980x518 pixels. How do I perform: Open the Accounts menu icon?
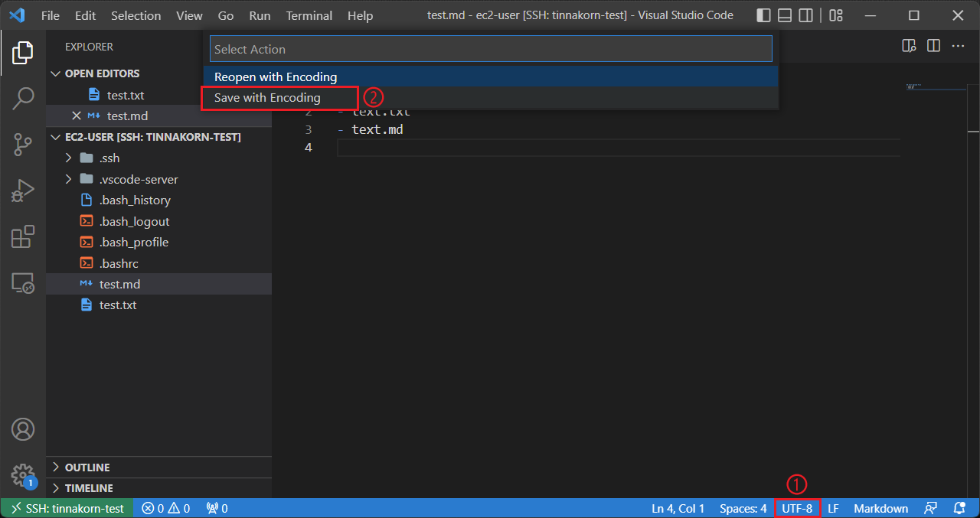(x=23, y=429)
